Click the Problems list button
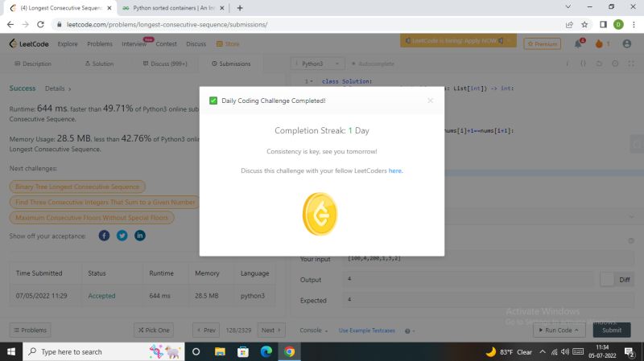644x361 pixels. [31, 330]
